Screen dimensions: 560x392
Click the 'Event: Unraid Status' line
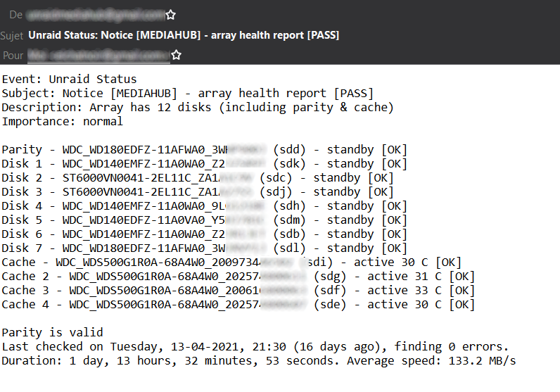(69, 80)
